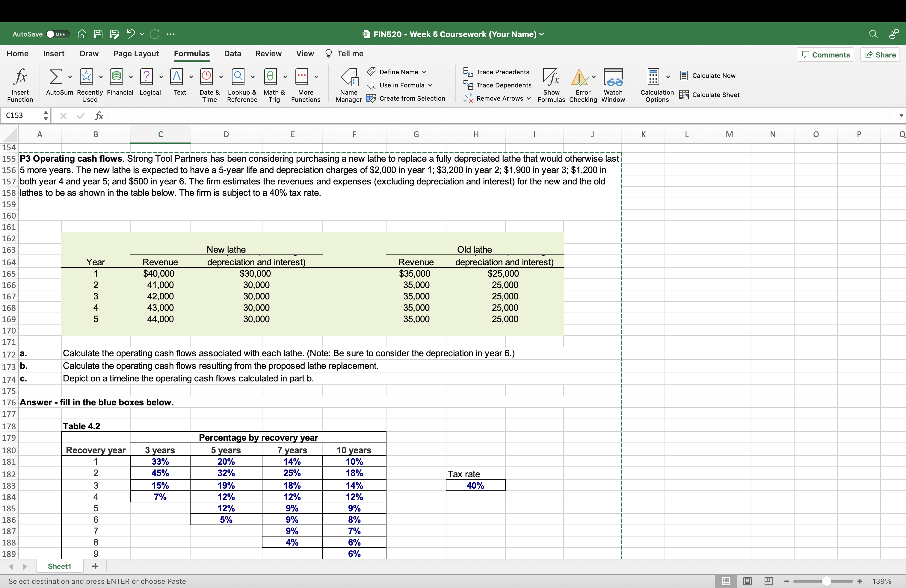Click the share-people collaboration icon

pos(893,34)
